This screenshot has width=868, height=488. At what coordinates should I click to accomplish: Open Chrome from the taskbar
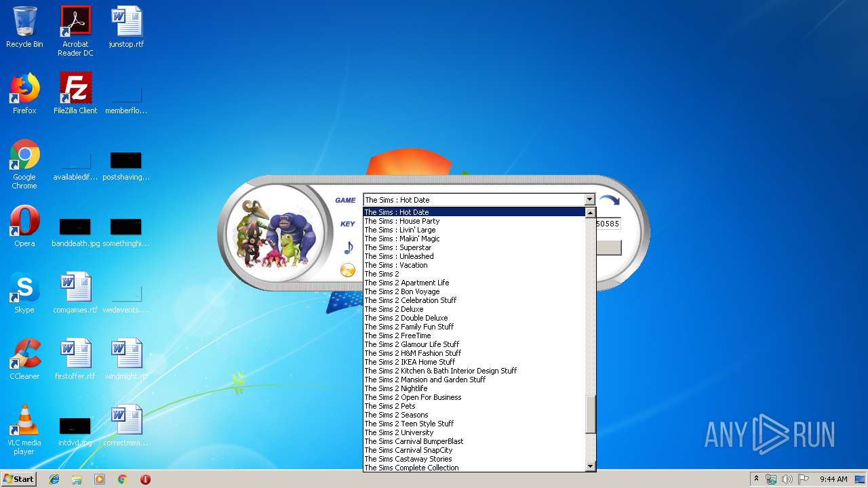123,479
